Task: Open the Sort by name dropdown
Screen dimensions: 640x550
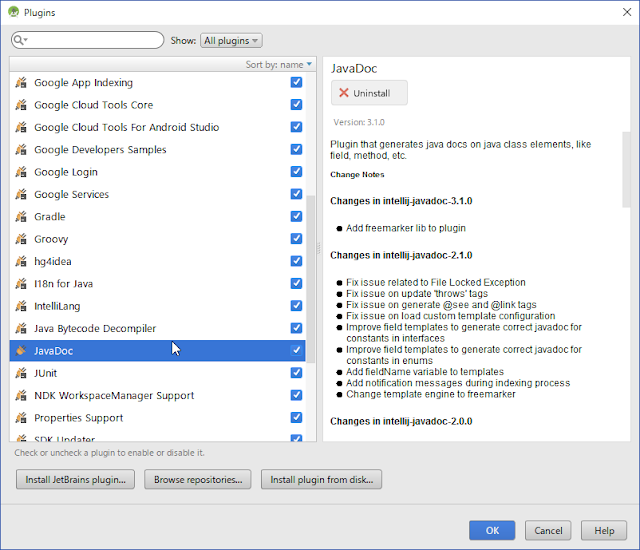Action: [279, 64]
